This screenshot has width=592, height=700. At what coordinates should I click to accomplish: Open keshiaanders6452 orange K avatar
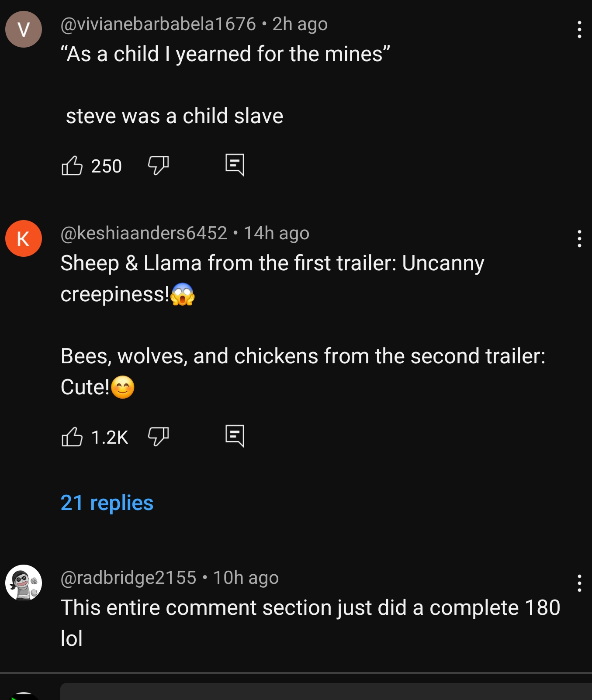tap(24, 238)
